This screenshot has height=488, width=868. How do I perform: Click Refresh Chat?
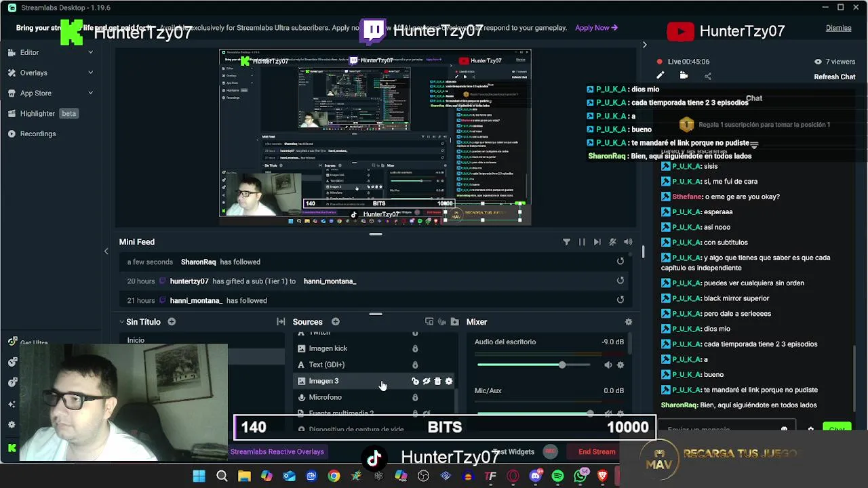pyautogui.click(x=834, y=77)
